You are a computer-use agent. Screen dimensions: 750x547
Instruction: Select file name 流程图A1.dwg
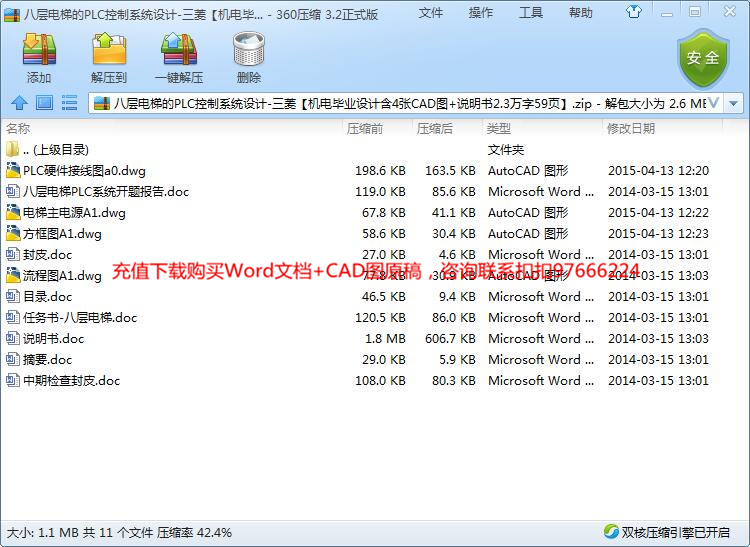[x=62, y=276]
